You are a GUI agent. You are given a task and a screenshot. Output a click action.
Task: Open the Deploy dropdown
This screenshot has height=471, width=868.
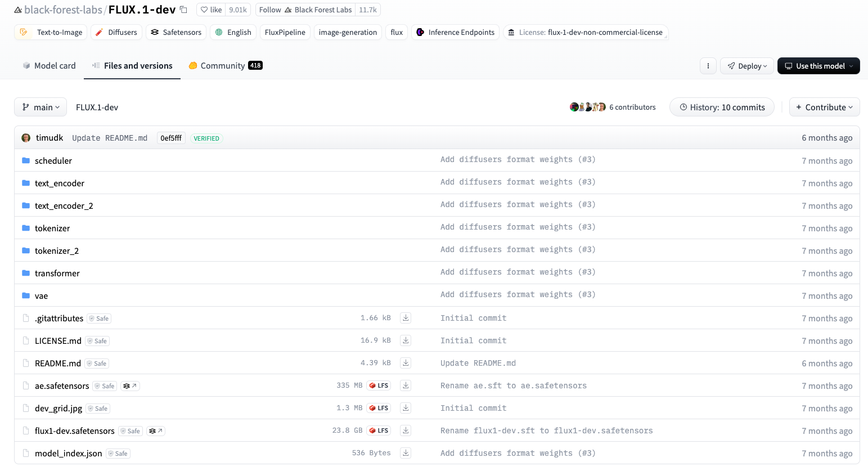click(746, 66)
